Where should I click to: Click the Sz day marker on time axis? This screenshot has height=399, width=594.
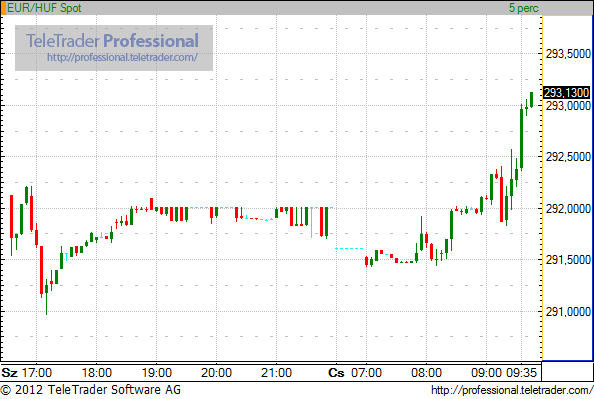(9, 373)
